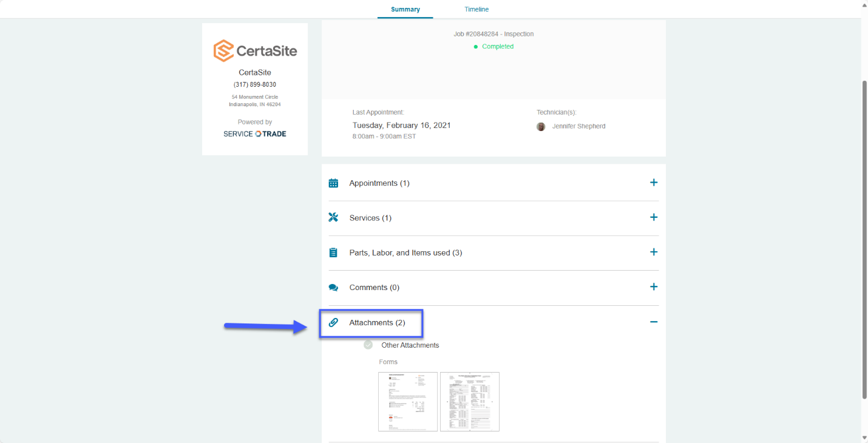Toggle the Other Attachments checkmark
This screenshot has height=443, width=868.
tap(368, 344)
